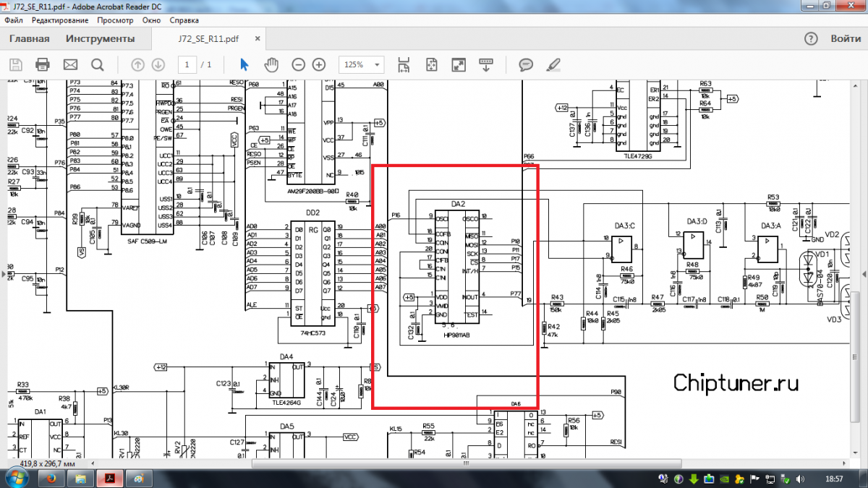Open the Справка menu
The height and width of the screenshot is (488, 868).
(184, 20)
